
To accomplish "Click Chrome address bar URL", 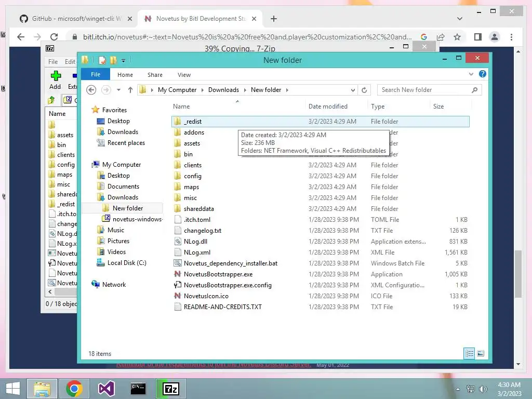I will tap(247, 37).
